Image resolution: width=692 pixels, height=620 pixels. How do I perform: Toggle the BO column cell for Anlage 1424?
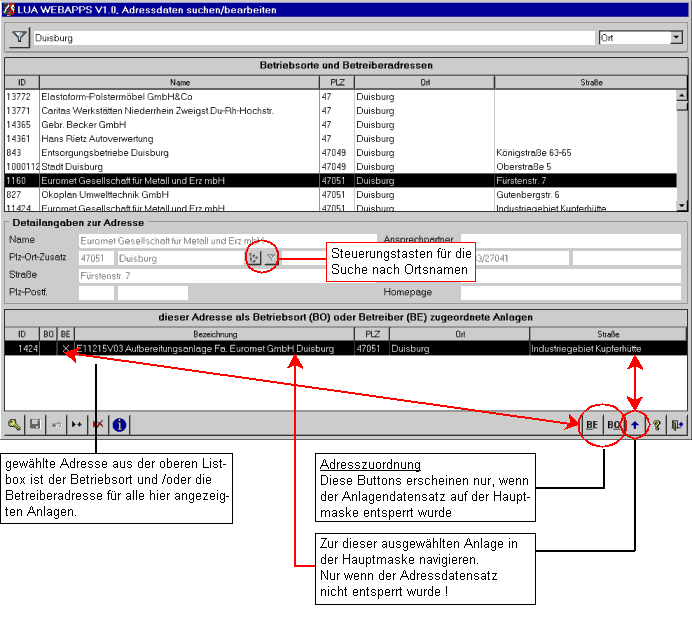coord(48,348)
